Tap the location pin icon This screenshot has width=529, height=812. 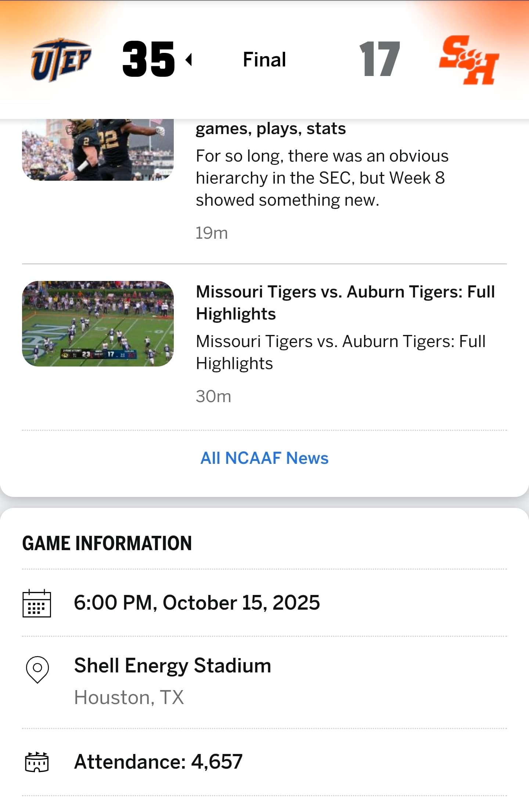point(37,670)
